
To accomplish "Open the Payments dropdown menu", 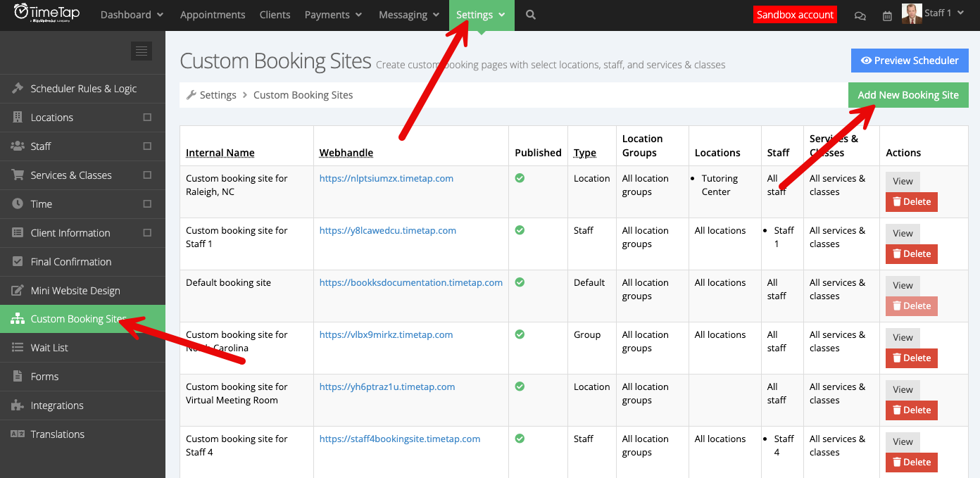I will pyautogui.click(x=333, y=15).
